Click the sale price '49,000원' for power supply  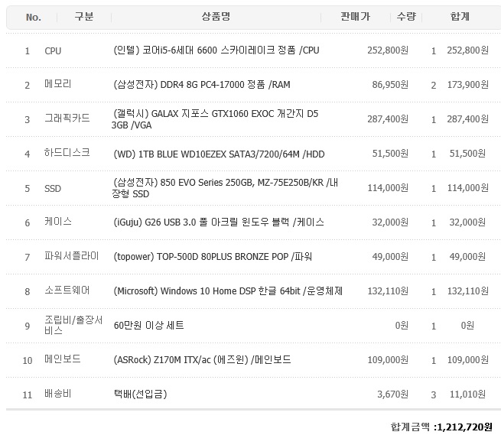tap(390, 257)
